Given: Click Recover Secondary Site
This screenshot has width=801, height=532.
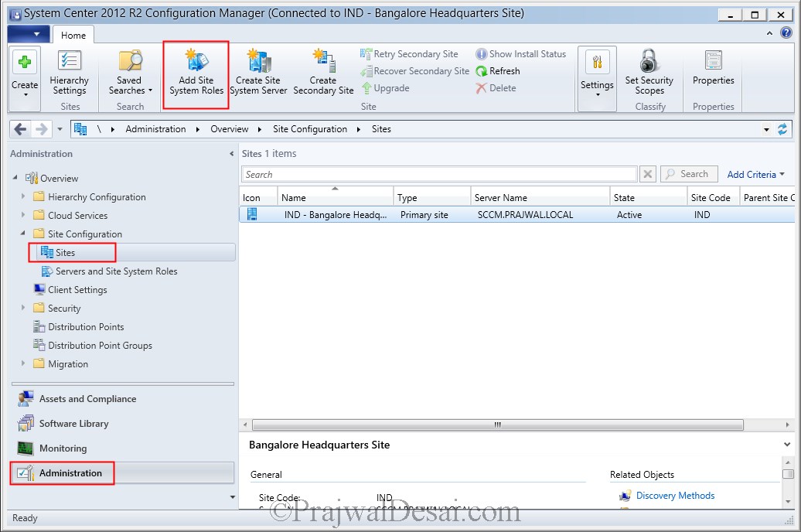Looking at the screenshot, I should click(x=414, y=71).
